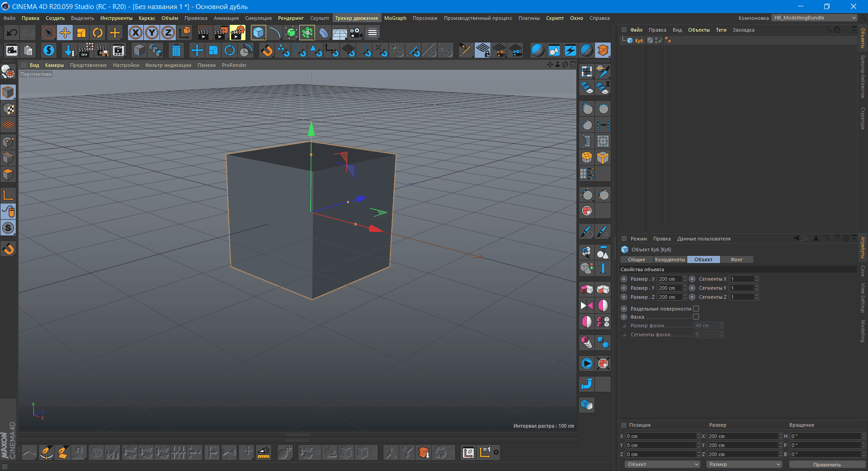Click the Применить button
This screenshot has height=471, width=868.
click(x=827, y=464)
